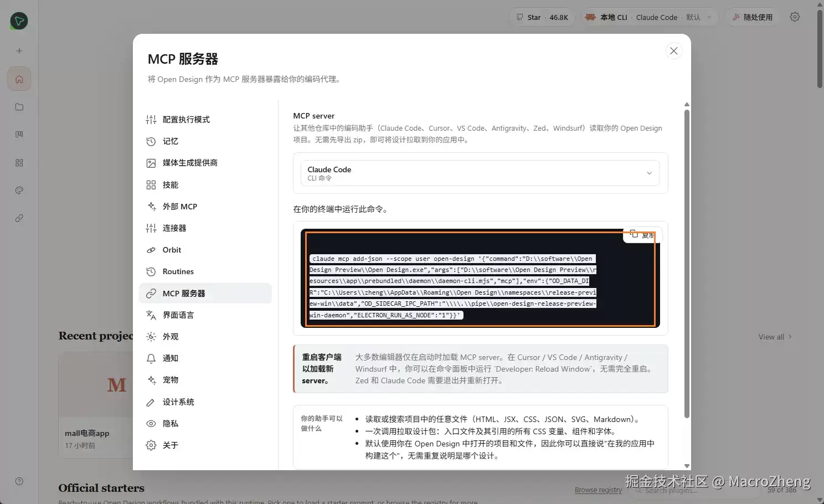Click the Official starters heading

coord(101,488)
